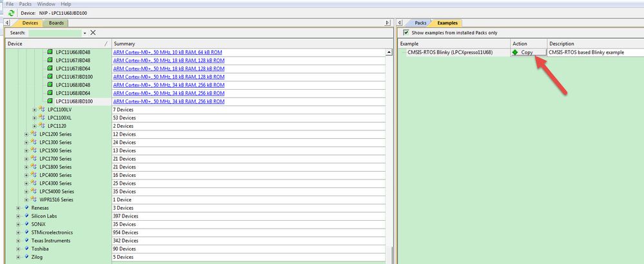Click the Silicon Labs vendor icon

tap(26, 216)
